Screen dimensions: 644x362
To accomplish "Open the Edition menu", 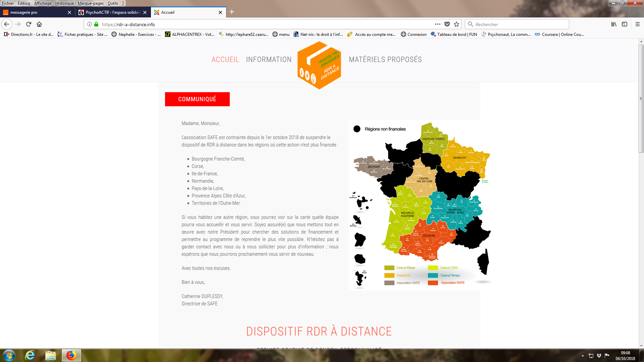I will click(24, 3).
